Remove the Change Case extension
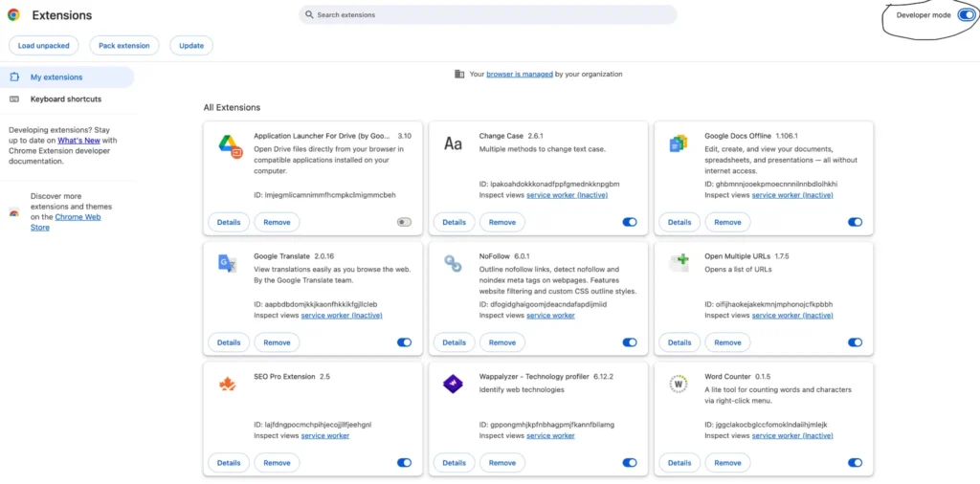The height and width of the screenshot is (484, 980). pos(501,222)
